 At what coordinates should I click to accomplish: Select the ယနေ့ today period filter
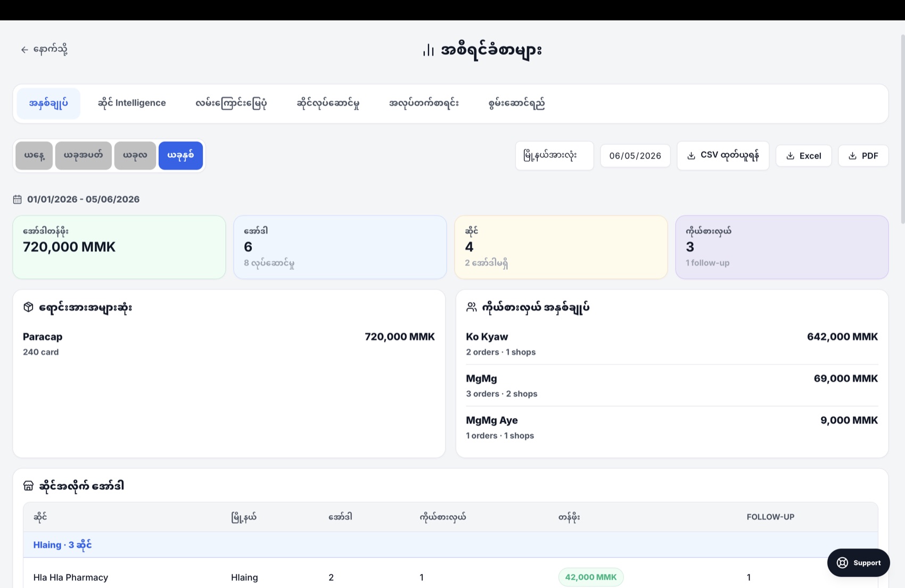(34, 155)
